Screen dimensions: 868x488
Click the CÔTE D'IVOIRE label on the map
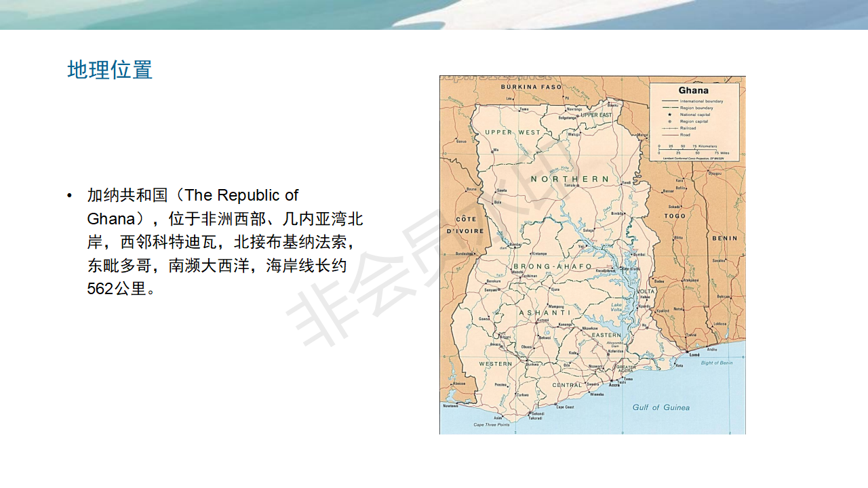coord(465,225)
